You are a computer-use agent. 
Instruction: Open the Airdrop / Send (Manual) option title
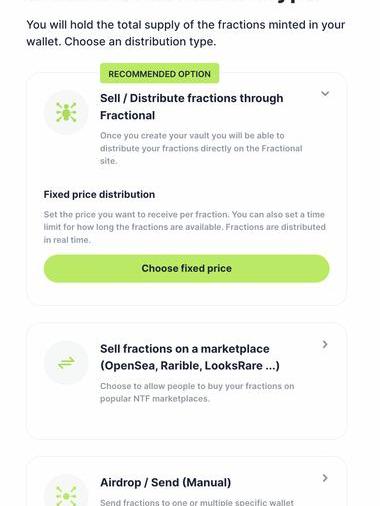pyautogui.click(x=165, y=482)
